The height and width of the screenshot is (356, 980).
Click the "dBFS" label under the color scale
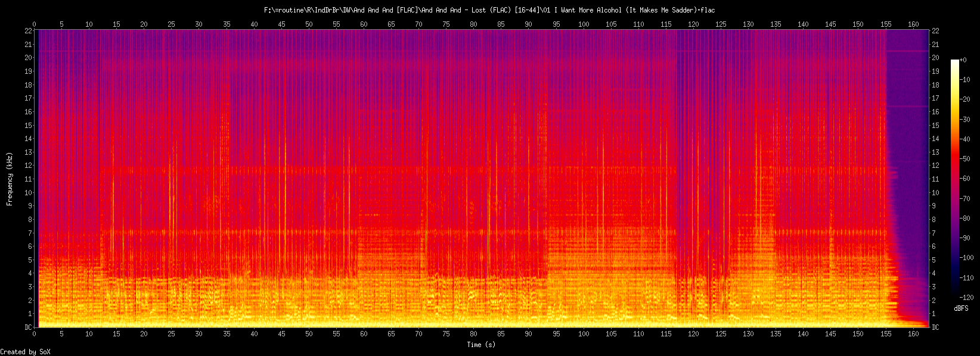961,308
